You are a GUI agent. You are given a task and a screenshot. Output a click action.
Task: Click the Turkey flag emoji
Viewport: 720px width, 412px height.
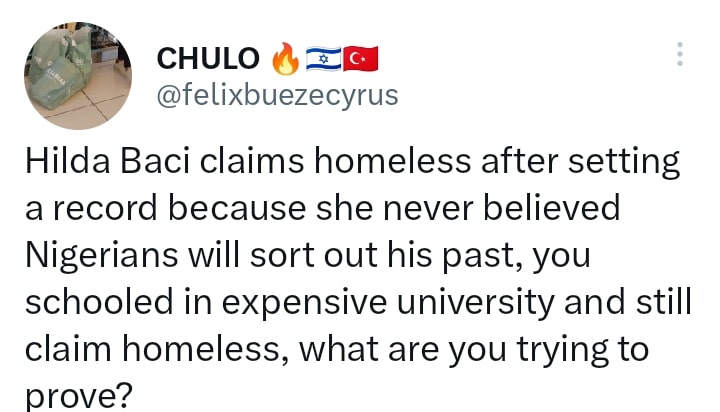pyautogui.click(x=361, y=59)
